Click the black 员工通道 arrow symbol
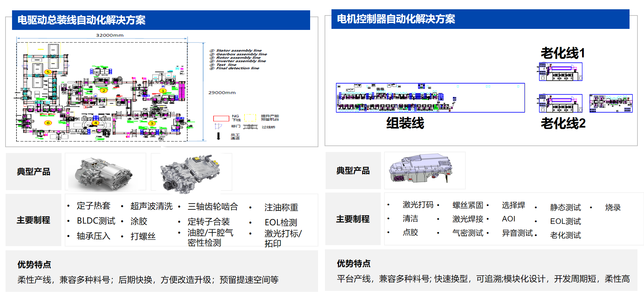This screenshot has height=295, width=644. coord(218,136)
